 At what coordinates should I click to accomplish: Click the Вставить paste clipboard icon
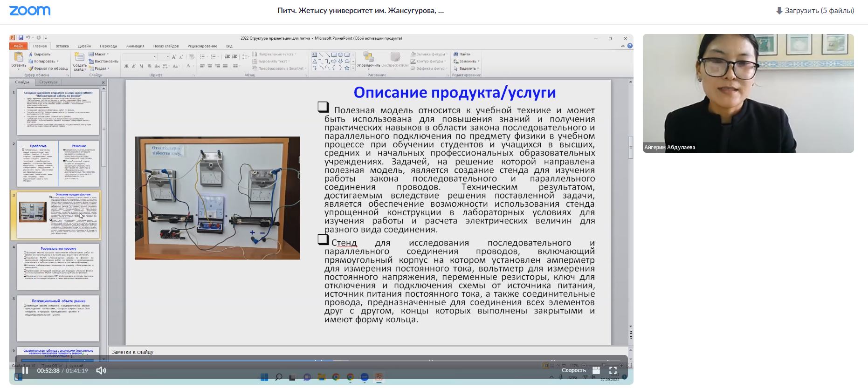pos(19,57)
